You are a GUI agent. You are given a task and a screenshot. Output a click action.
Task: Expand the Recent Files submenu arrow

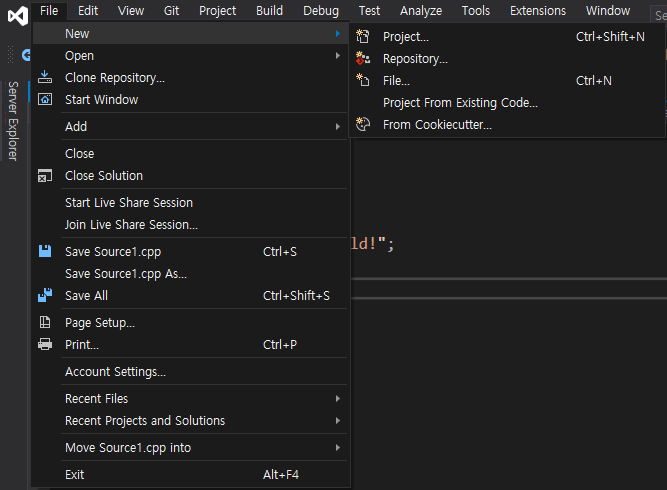[338, 399]
